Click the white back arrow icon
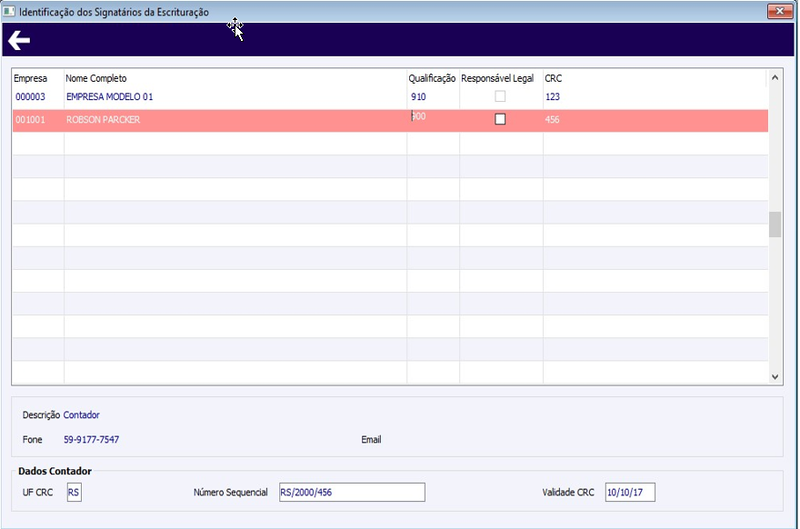This screenshot has height=529, width=800. coord(19,40)
